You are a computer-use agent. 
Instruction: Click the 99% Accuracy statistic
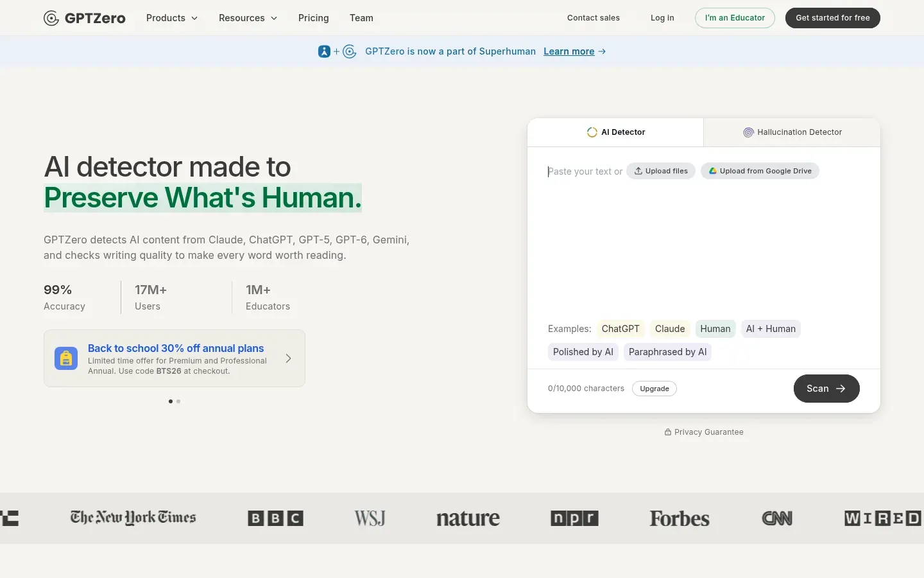pos(64,297)
